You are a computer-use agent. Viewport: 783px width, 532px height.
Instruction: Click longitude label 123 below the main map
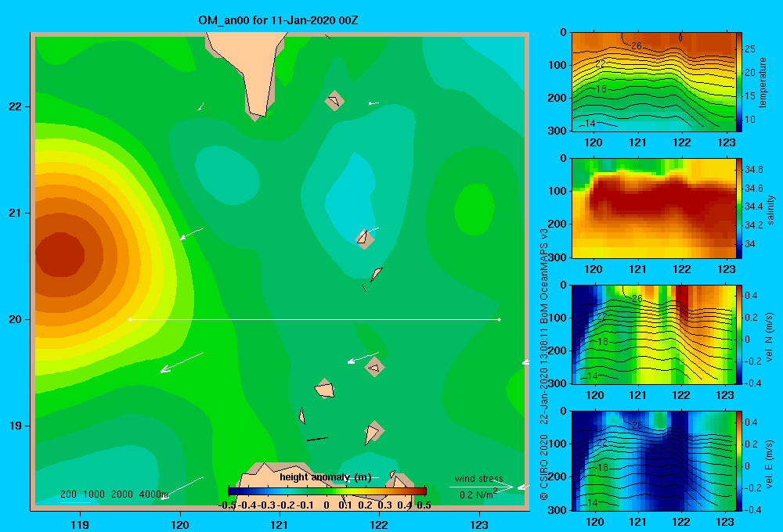click(x=479, y=524)
